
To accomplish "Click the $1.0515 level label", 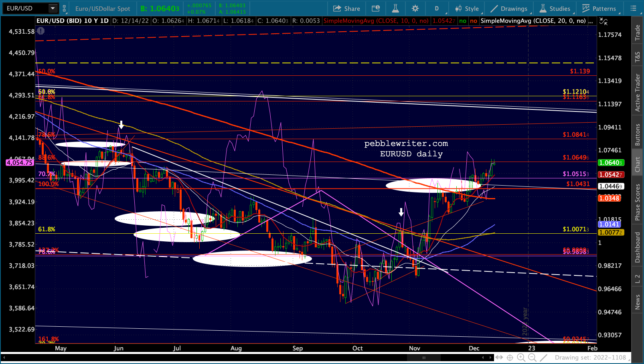I will (576, 174).
